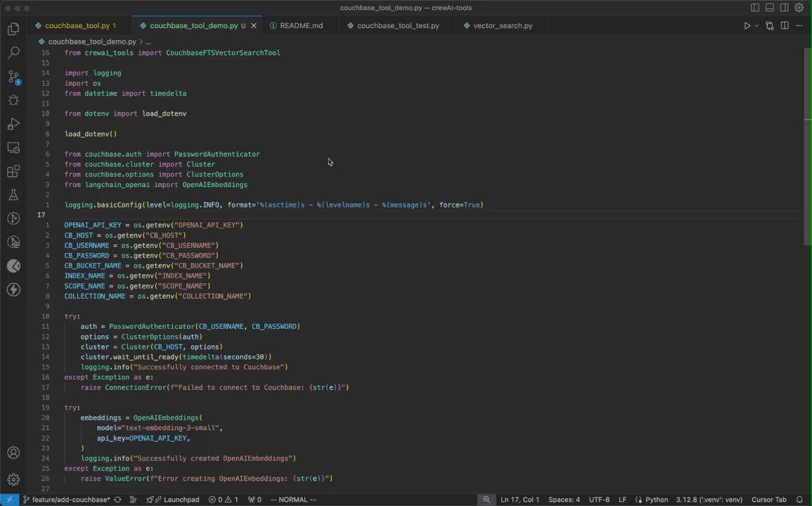Image resolution: width=812 pixels, height=506 pixels.
Task: Switch to the README.md tab
Action: tap(301, 26)
